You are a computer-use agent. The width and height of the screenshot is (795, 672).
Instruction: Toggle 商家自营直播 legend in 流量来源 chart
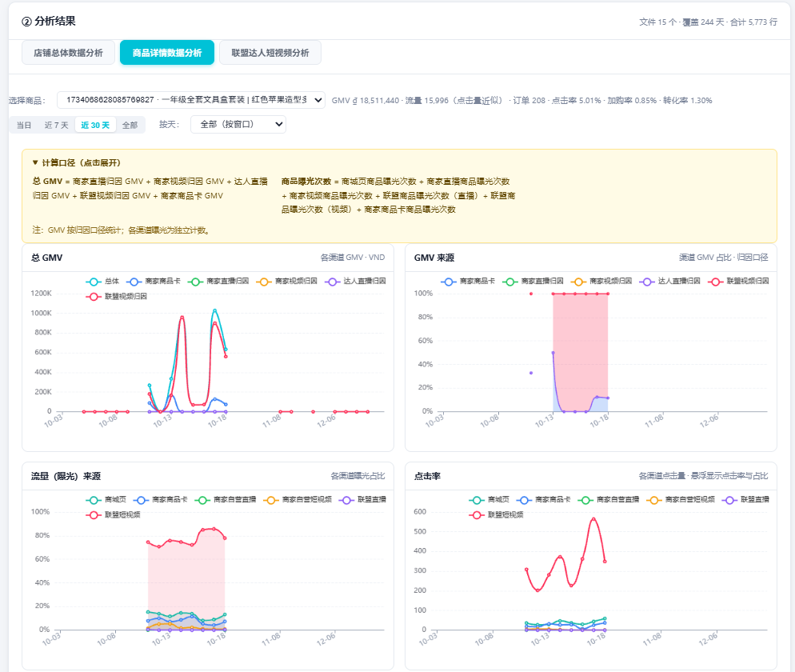pyautogui.click(x=225, y=500)
